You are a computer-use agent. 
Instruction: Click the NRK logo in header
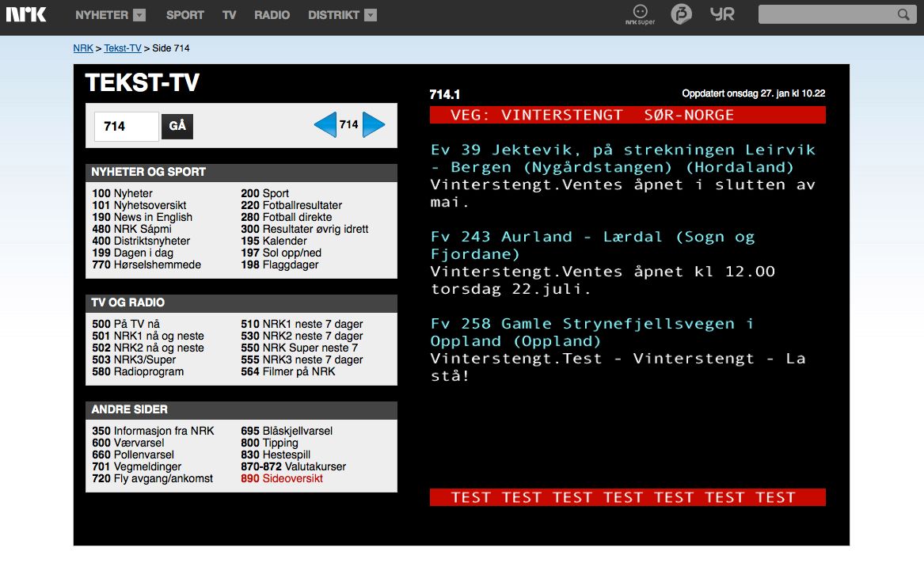(x=26, y=14)
